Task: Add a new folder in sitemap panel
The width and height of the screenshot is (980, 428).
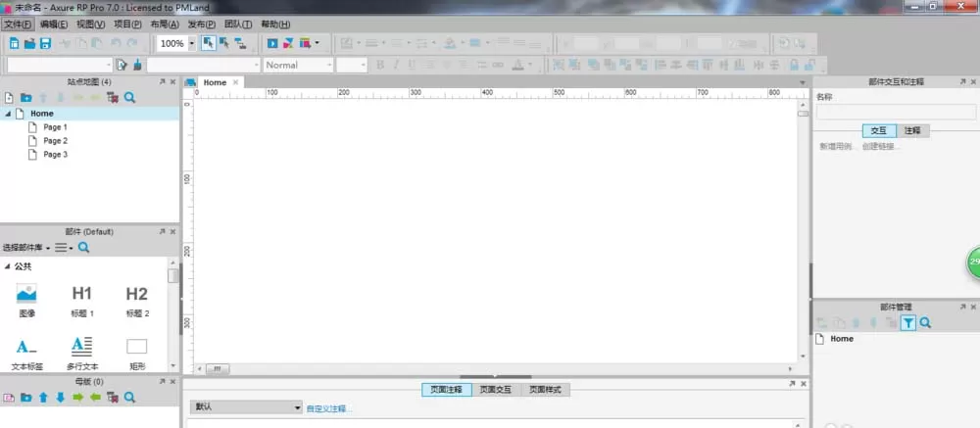Action: tap(25, 98)
